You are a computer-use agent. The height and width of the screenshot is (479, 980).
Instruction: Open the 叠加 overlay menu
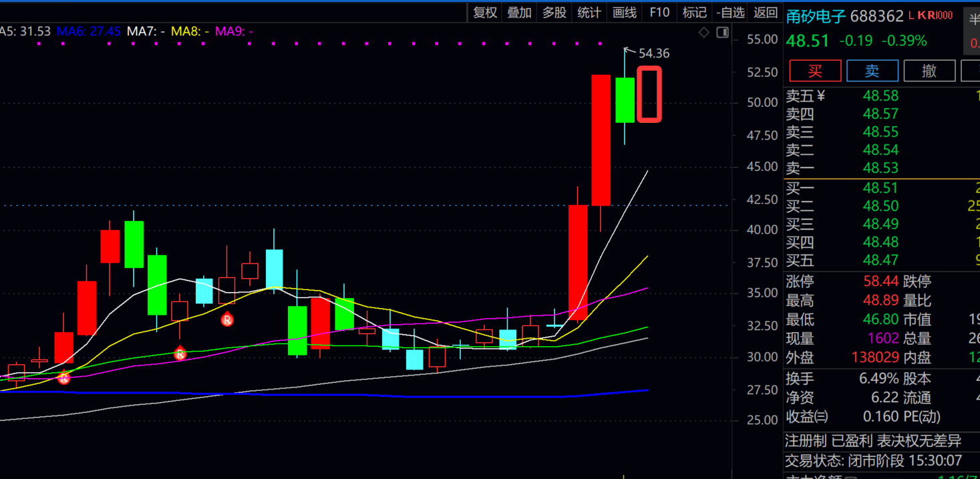point(519,13)
